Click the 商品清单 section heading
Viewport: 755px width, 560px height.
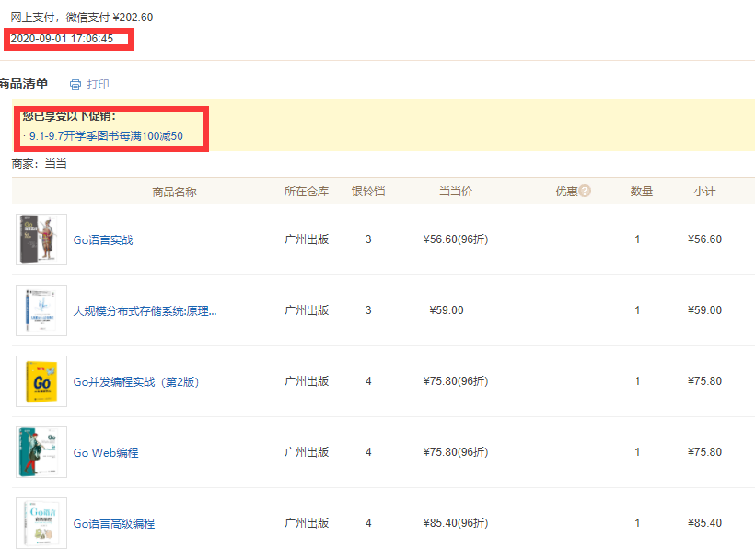coord(24,85)
